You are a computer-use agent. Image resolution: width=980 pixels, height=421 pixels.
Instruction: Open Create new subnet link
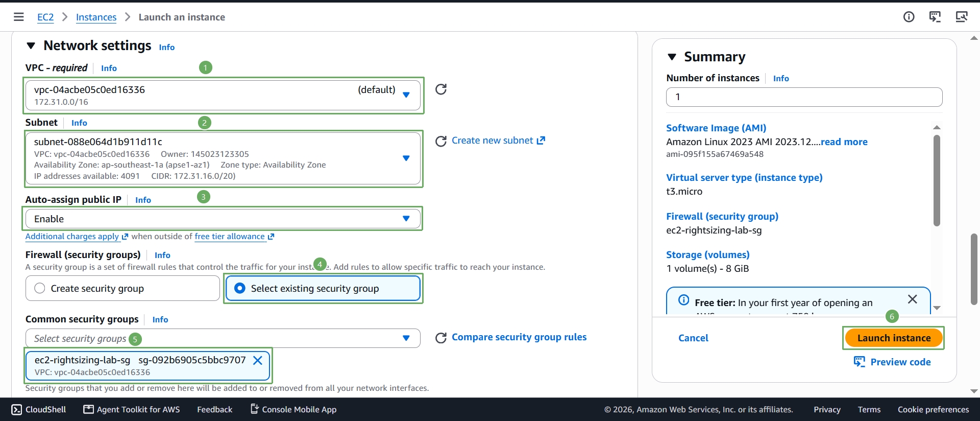498,141
